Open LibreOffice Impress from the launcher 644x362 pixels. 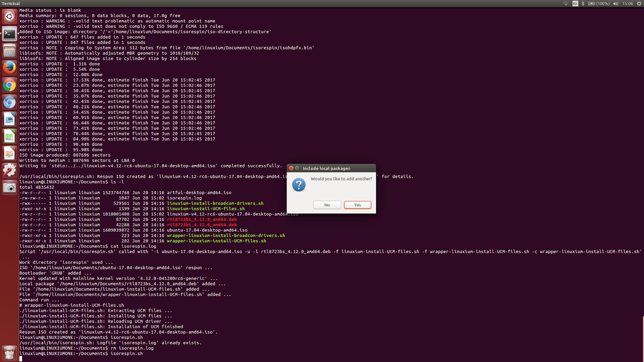[9, 153]
